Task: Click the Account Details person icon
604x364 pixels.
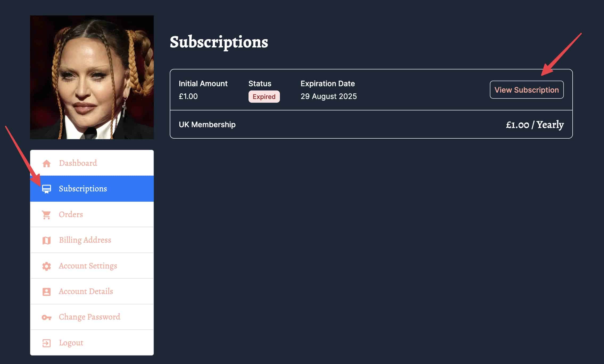Action: tap(47, 292)
